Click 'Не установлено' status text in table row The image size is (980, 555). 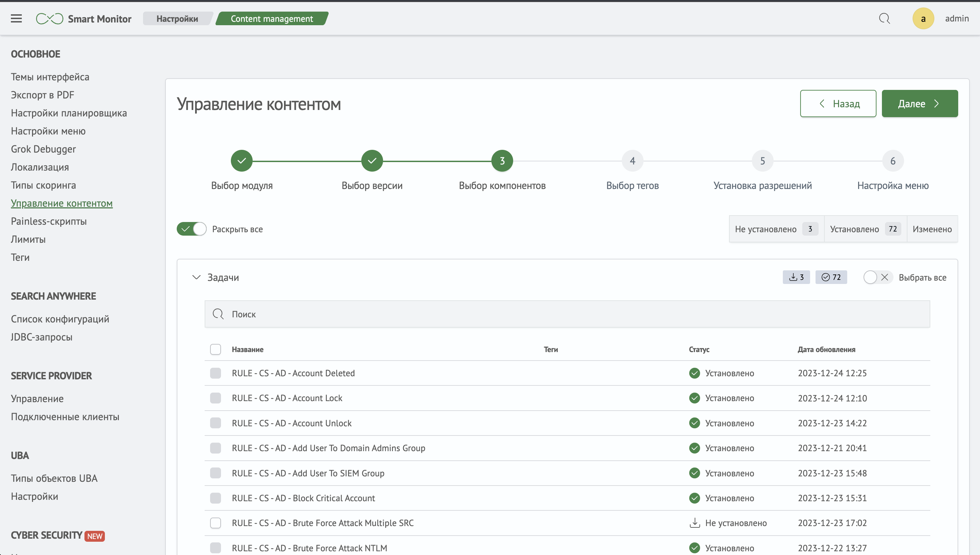pyautogui.click(x=736, y=523)
